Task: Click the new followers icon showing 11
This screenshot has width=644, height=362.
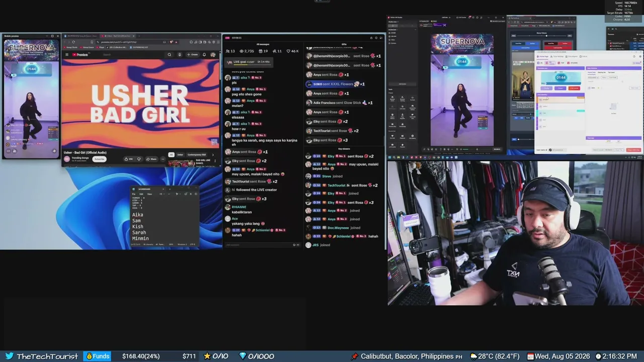Action: pyautogui.click(x=274, y=51)
